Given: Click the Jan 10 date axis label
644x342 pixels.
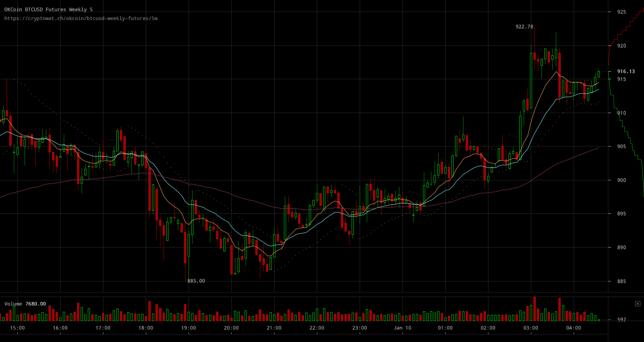Looking at the screenshot, I should (402, 328).
